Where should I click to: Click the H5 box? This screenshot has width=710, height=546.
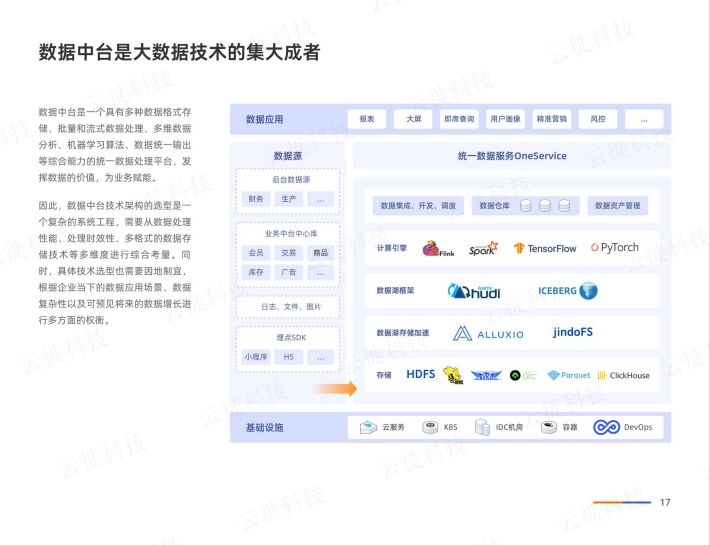click(x=288, y=357)
